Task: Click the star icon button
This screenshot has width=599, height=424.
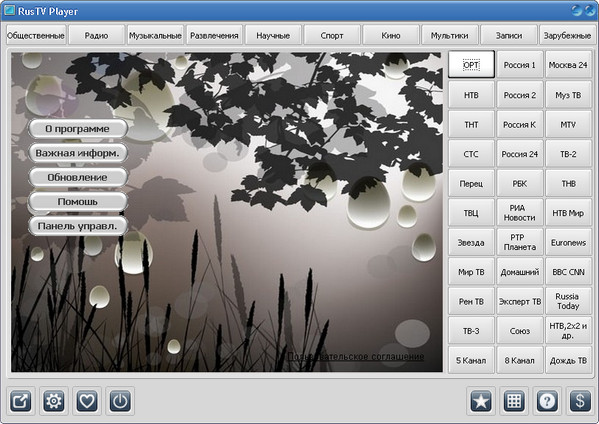Action: (481, 401)
